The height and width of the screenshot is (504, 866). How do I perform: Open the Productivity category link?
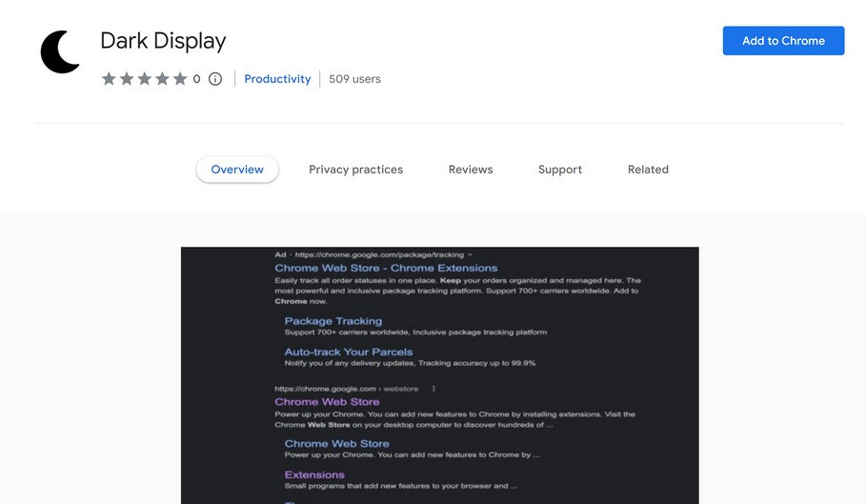[277, 79]
